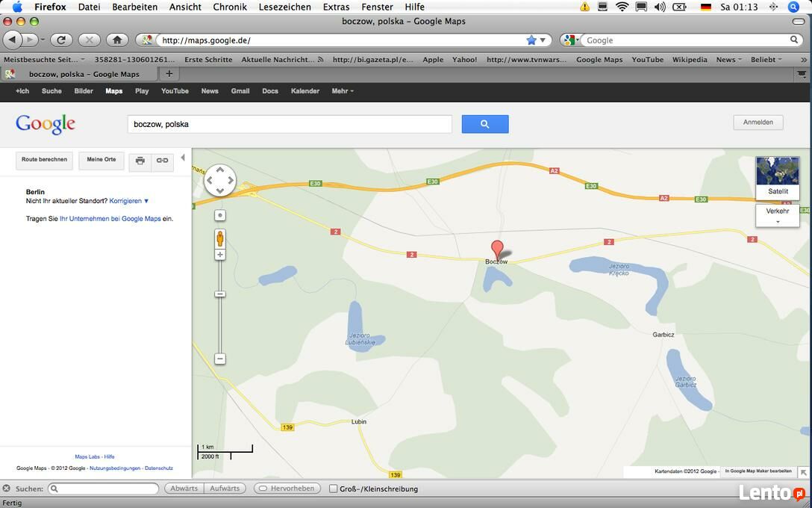812x508 pixels.
Task: Open the Apple menu
Action: (x=17, y=7)
